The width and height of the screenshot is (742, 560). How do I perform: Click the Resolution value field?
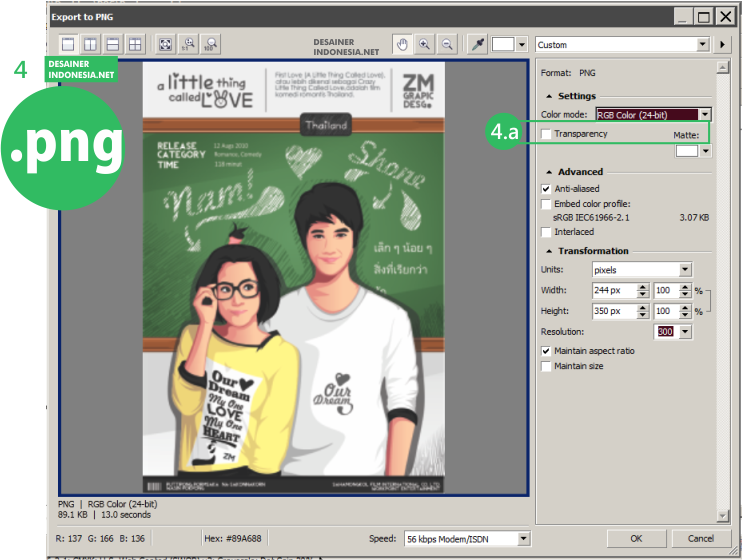click(x=666, y=331)
